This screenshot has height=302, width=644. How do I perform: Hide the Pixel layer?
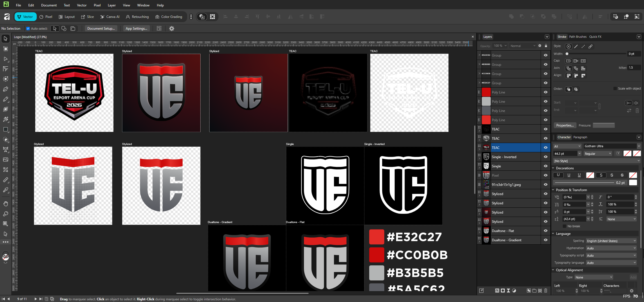(x=546, y=175)
